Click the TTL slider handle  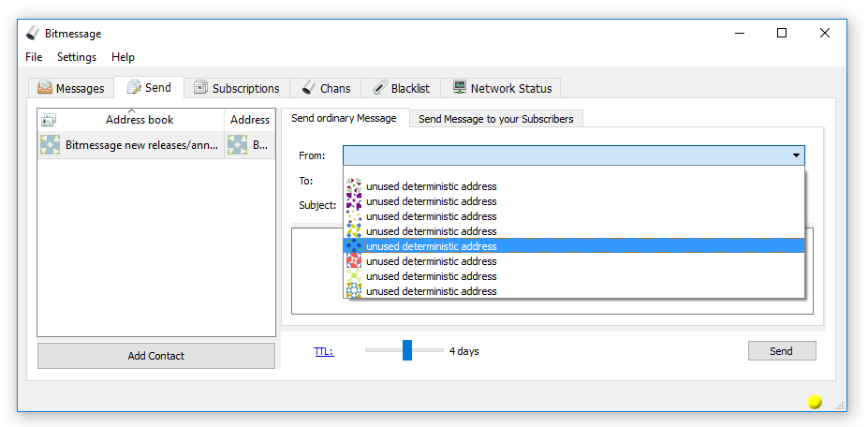(407, 350)
